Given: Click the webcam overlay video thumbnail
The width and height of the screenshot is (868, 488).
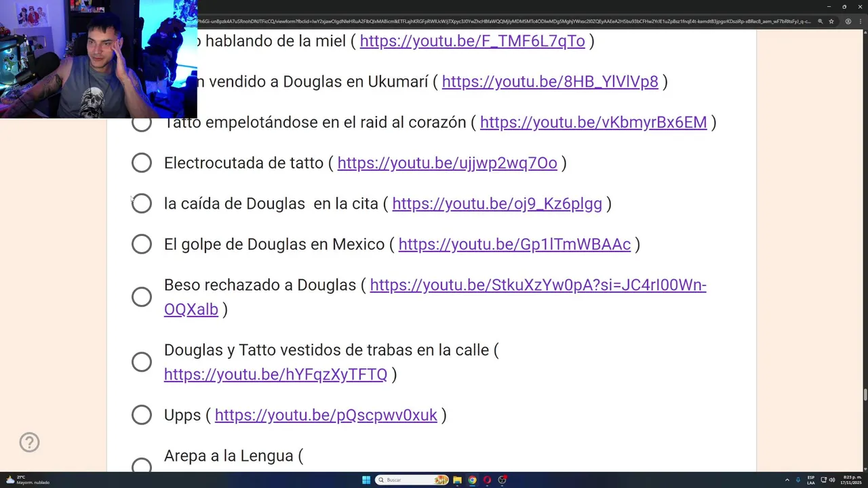Looking at the screenshot, I should (x=98, y=59).
